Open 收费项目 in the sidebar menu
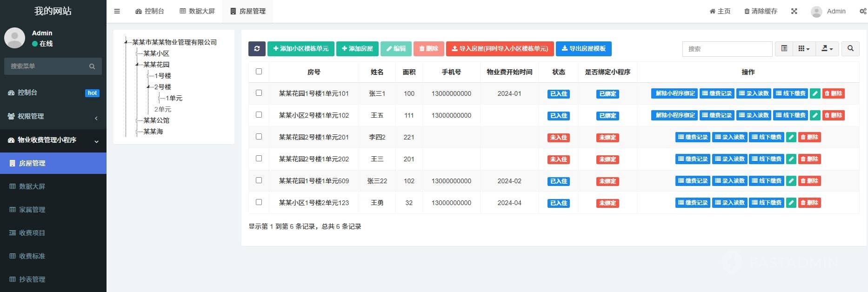The height and width of the screenshot is (292, 868). pyautogui.click(x=32, y=233)
